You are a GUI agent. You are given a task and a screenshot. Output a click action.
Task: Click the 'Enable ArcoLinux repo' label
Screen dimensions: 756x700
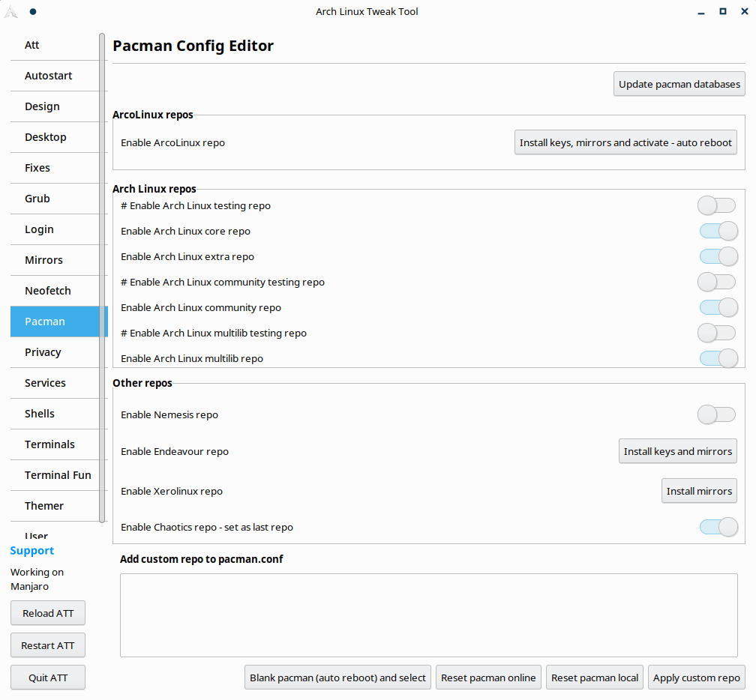click(x=172, y=143)
